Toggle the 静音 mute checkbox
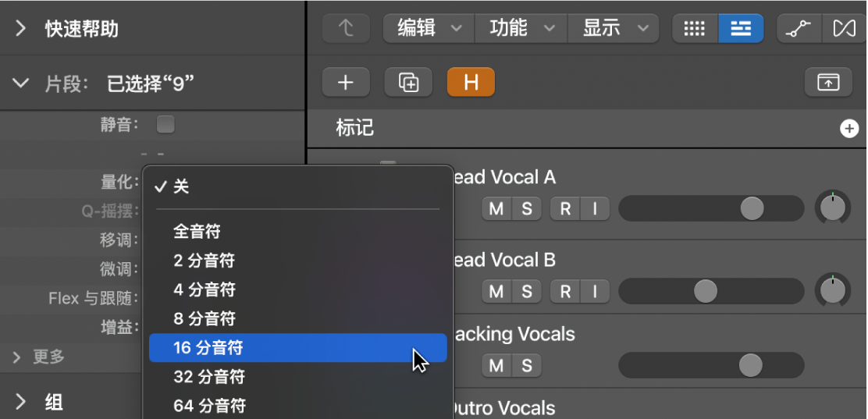The width and height of the screenshot is (868, 419). coord(165,124)
